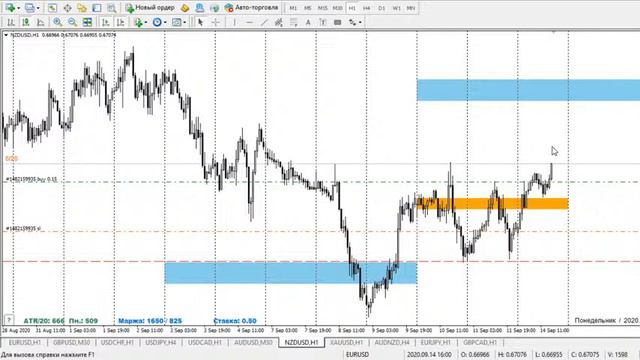Click the Новый ордер button
This screenshot has width=640, height=360.
point(150,8)
